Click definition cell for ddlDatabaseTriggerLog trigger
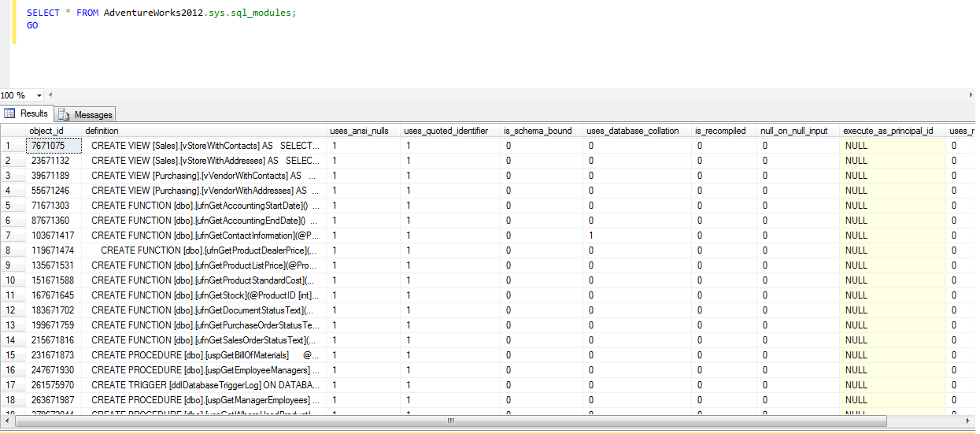Viewport: 980px width, 434px height. click(x=204, y=385)
